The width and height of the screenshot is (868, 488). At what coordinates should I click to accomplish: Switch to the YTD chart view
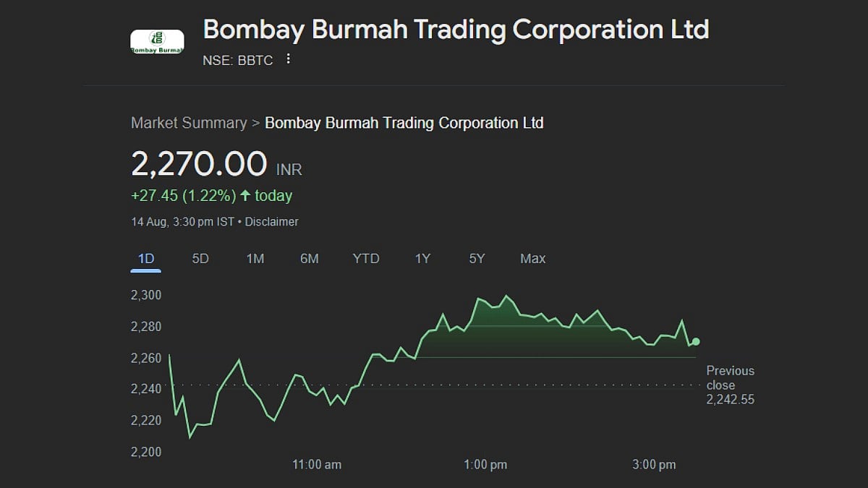click(x=366, y=259)
